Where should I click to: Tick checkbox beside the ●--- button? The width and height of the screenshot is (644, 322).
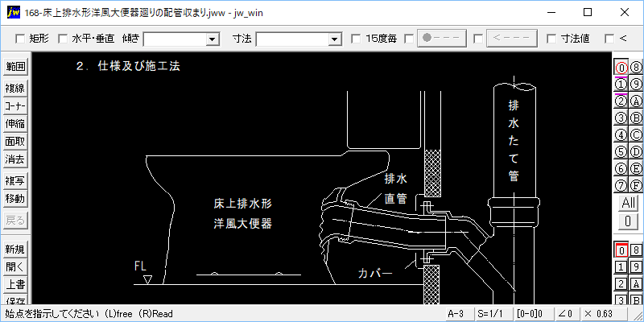tap(409, 39)
